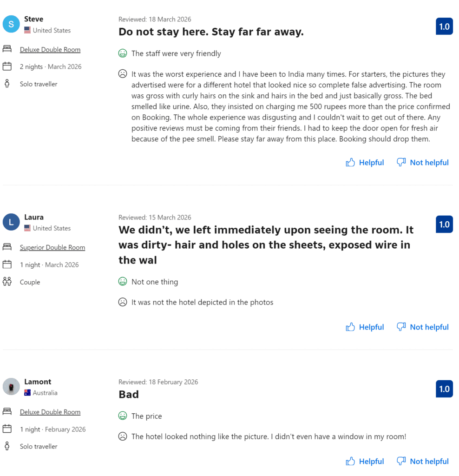Click the solo traveller icon on Steve's review
Screen dimensions: 459x476
coord(7,84)
